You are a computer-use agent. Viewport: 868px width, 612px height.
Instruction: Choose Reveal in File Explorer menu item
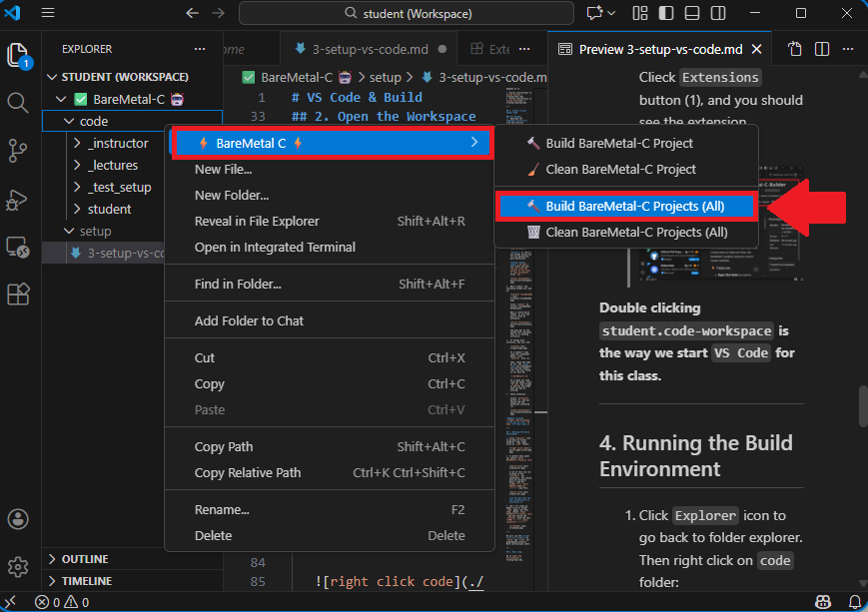click(257, 222)
